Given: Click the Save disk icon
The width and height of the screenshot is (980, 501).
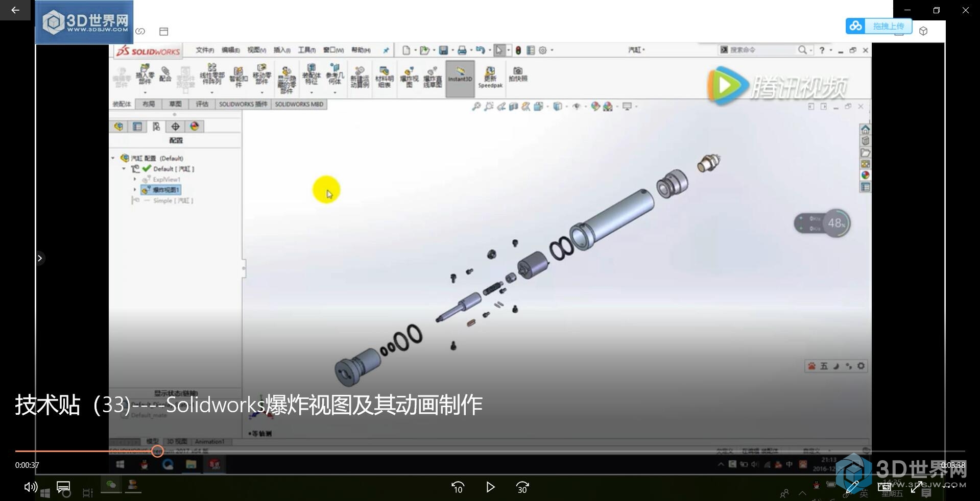Looking at the screenshot, I should click(443, 50).
